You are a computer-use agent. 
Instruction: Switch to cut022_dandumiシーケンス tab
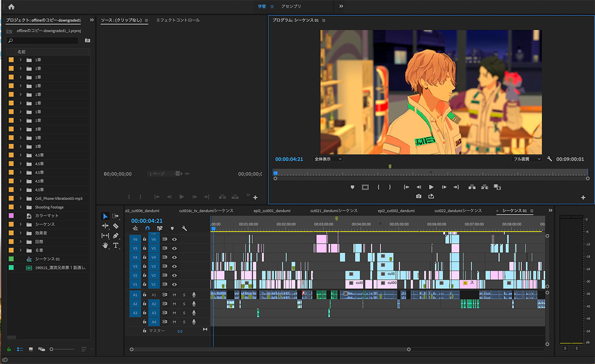click(458, 210)
